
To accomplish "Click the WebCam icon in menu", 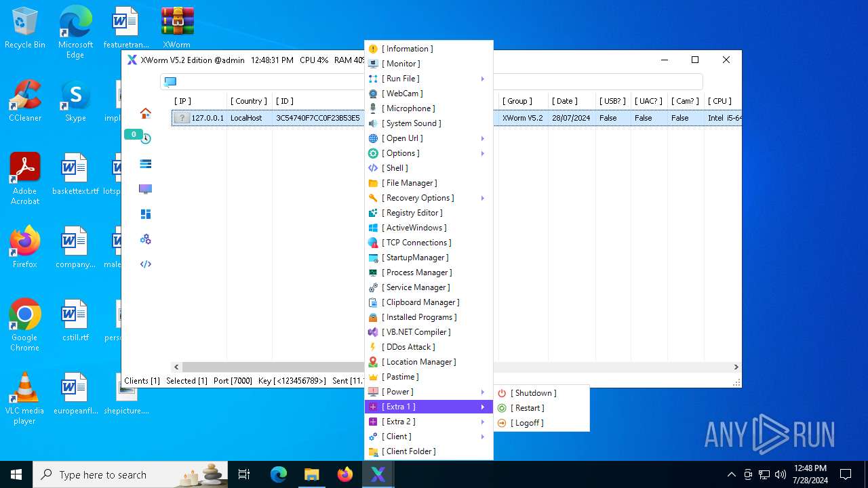I will point(373,94).
